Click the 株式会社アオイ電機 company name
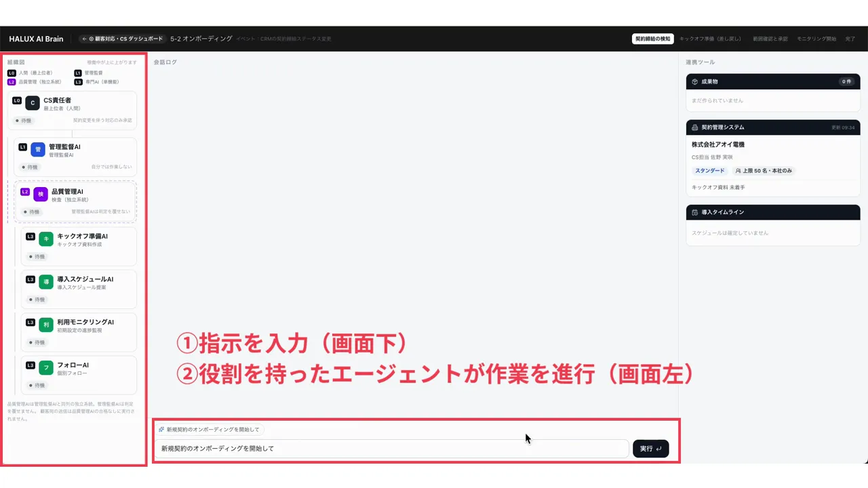868x488 pixels. pyautogui.click(x=718, y=144)
